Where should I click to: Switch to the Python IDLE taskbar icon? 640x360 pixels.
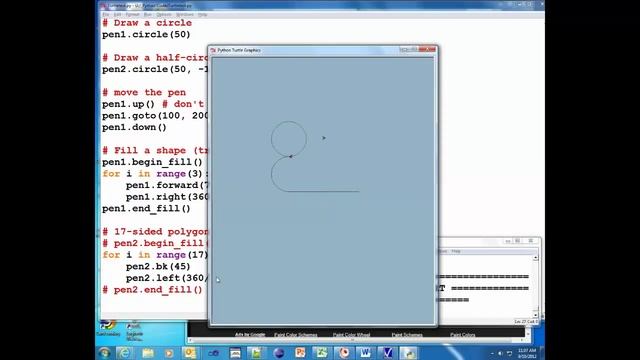pyautogui.click(x=409, y=353)
